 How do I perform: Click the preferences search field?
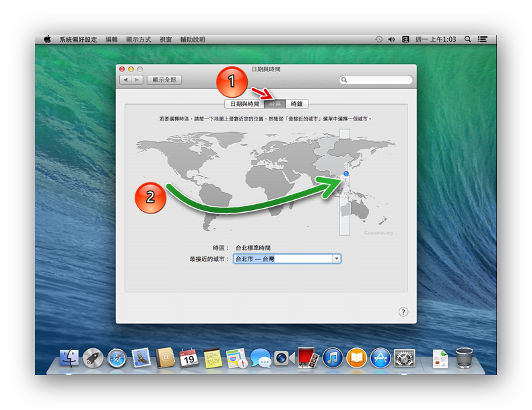coord(376,79)
